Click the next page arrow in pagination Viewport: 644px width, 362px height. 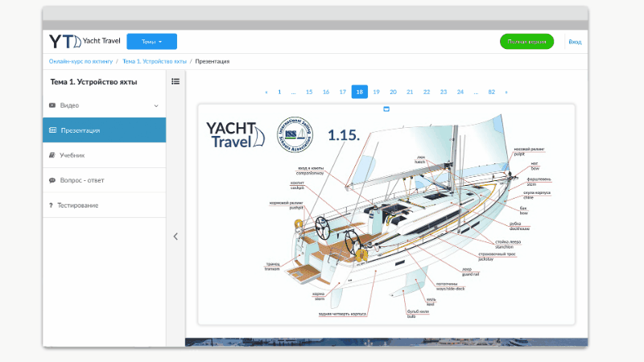pyautogui.click(x=506, y=92)
